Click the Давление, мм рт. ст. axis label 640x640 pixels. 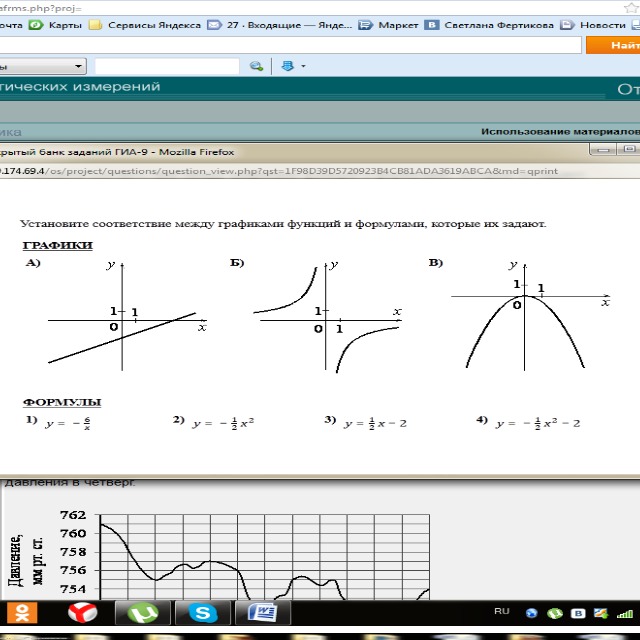point(26,560)
